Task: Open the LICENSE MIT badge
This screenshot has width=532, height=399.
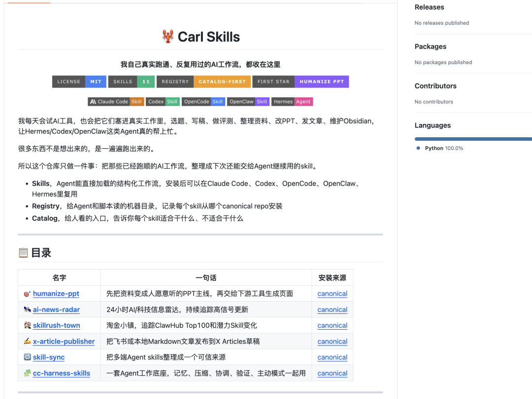Action: pos(79,82)
